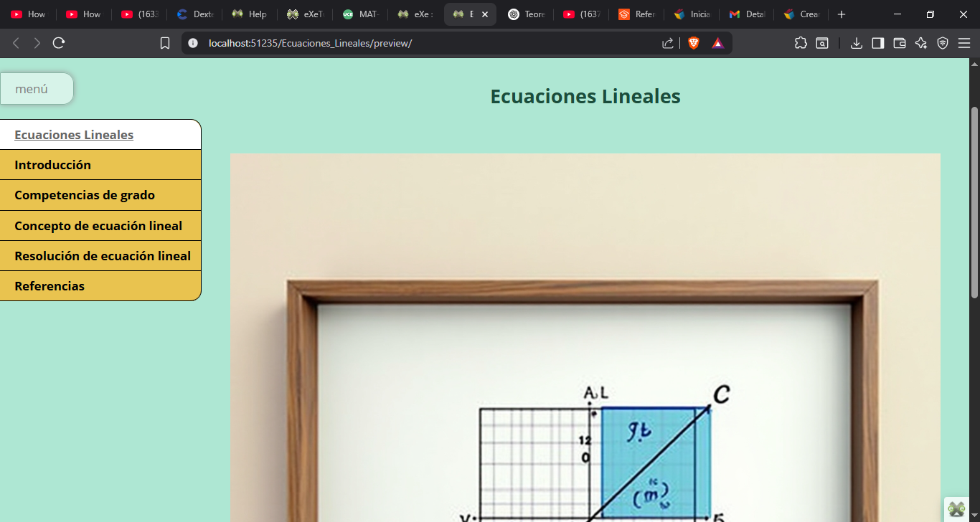The image size is (980, 522).
Task: Bookmark this page with bookmark icon
Action: click(165, 43)
